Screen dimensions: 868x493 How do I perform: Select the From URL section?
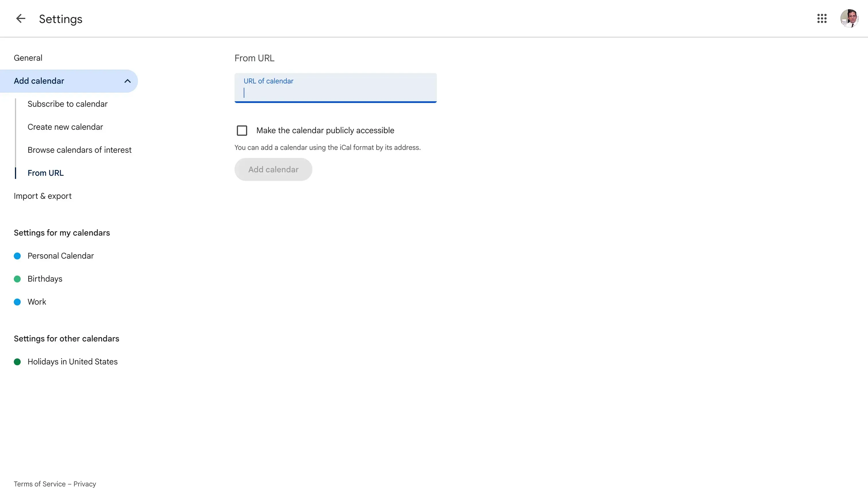pos(46,173)
